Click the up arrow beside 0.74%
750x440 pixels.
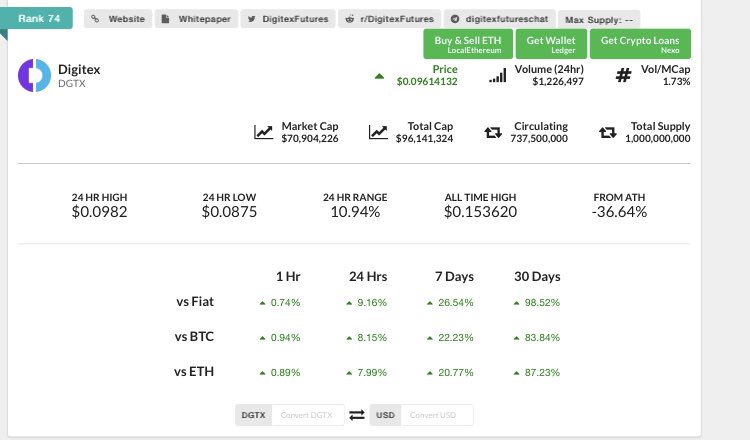click(262, 303)
